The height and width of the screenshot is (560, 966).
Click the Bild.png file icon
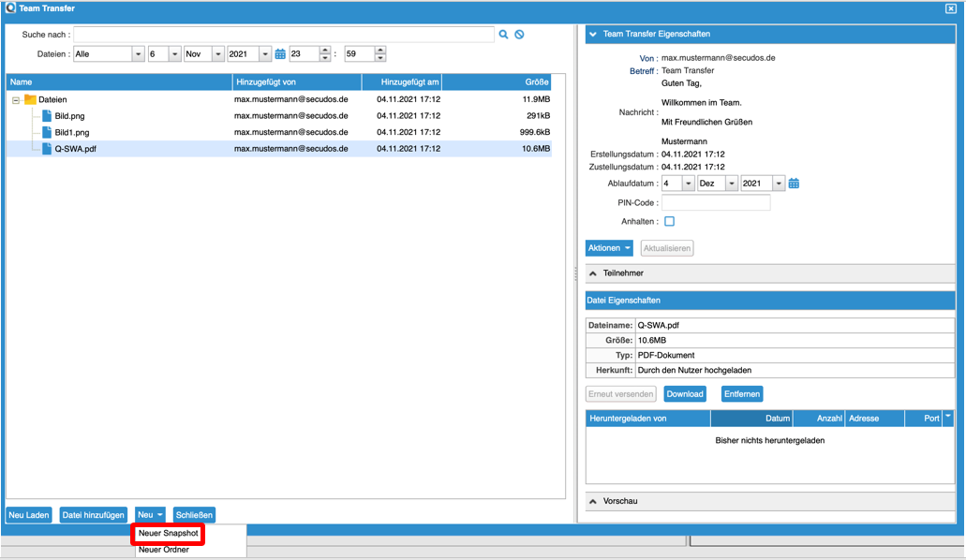[47, 116]
